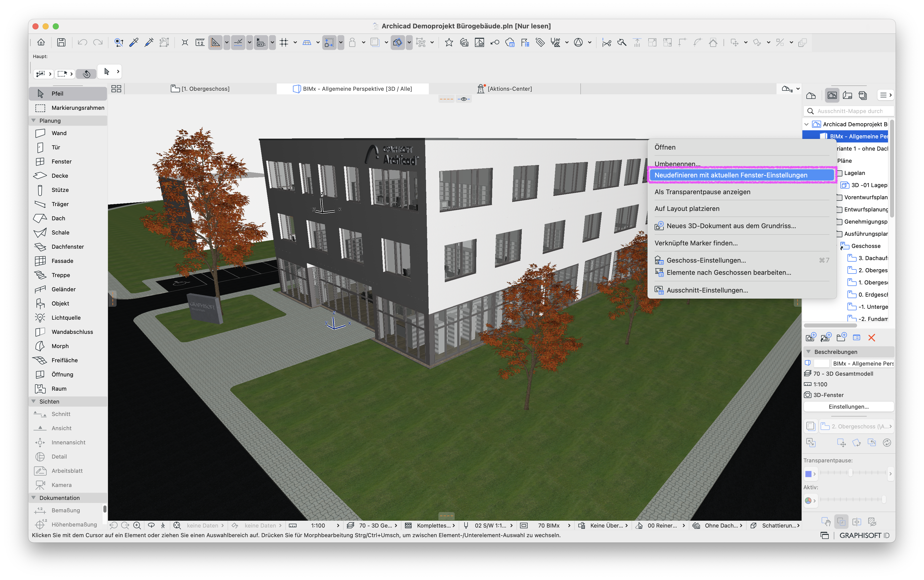The width and height of the screenshot is (924, 580).
Task: Select the Dachfenster tool
Action: (x=68, y=247)
